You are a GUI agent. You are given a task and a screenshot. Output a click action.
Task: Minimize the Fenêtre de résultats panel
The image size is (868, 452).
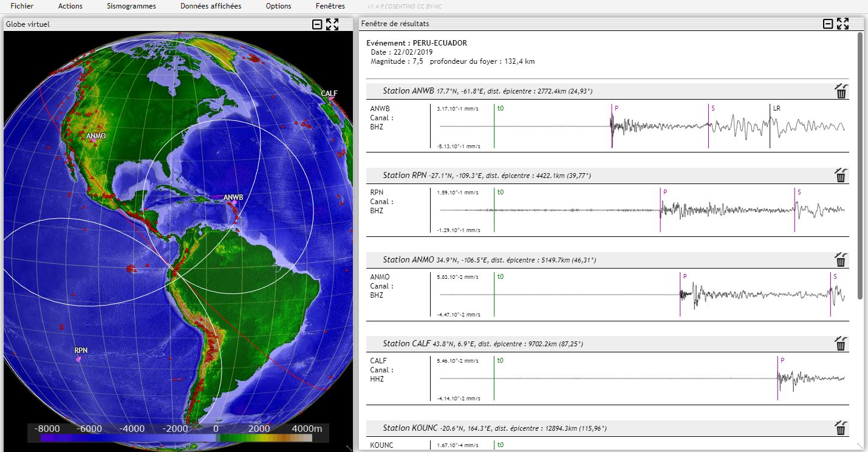coord(828,24)
